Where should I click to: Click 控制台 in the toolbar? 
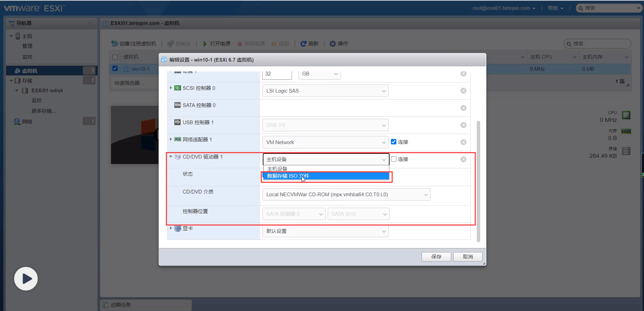click(179, 43)
